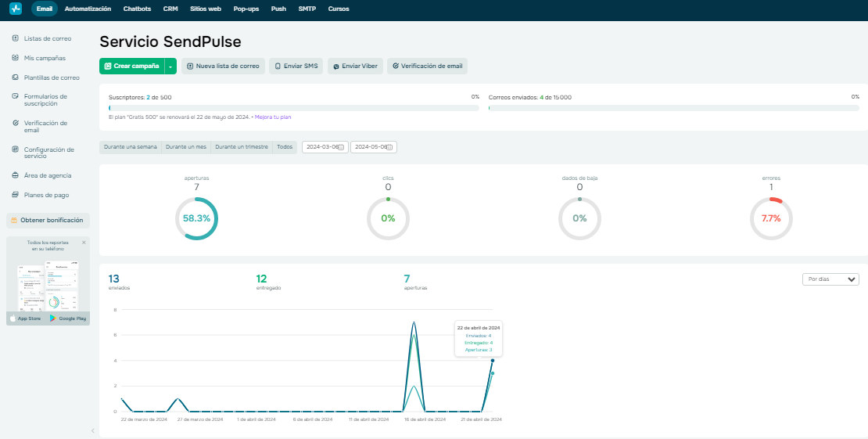868x439 pixels.
Task: Collapse the sidebar with the bottom chevron
Action: click(x=92, y=430)
